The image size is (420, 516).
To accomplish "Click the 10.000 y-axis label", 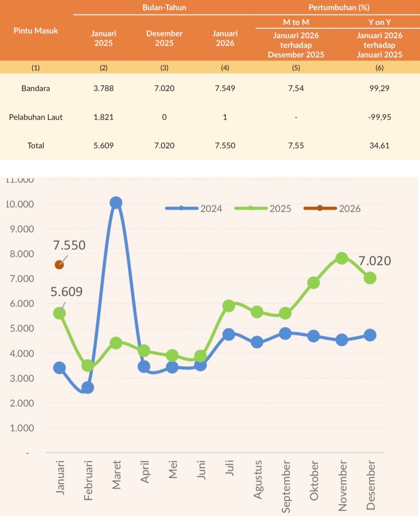I will (x=20, y=204).
